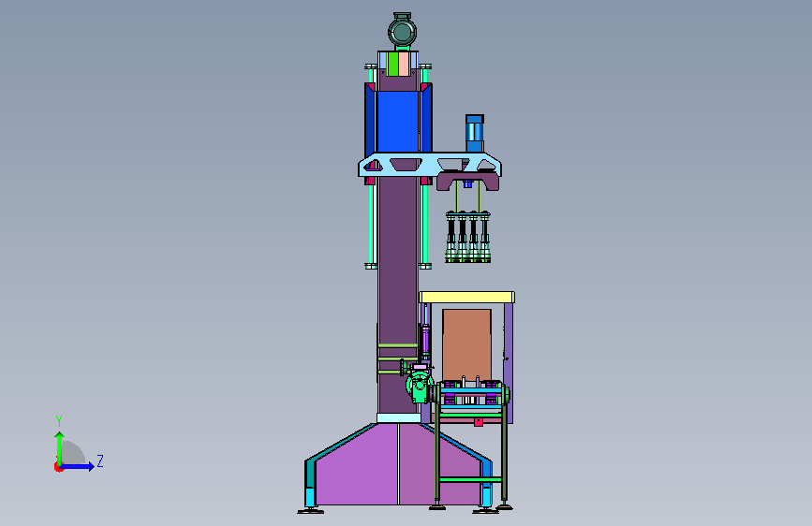The height and width of the screenshot is (526, 812).
Task: Select the four-head gripper assembly below the arm
Action: pyautogui.click(x=468, y=236)
